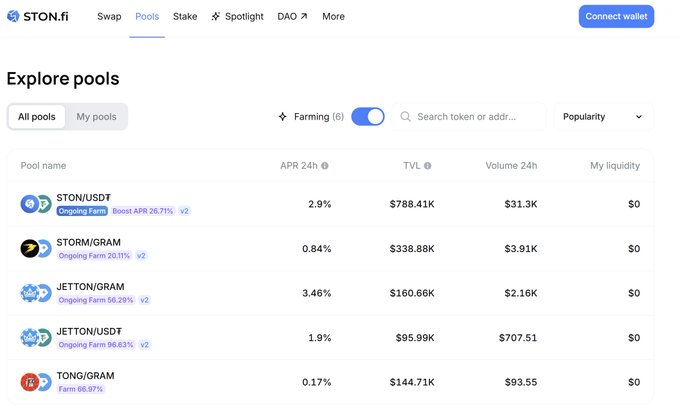Click the $160.66K TVL value
The image size is (680, 416).
(x=412, y=293)
